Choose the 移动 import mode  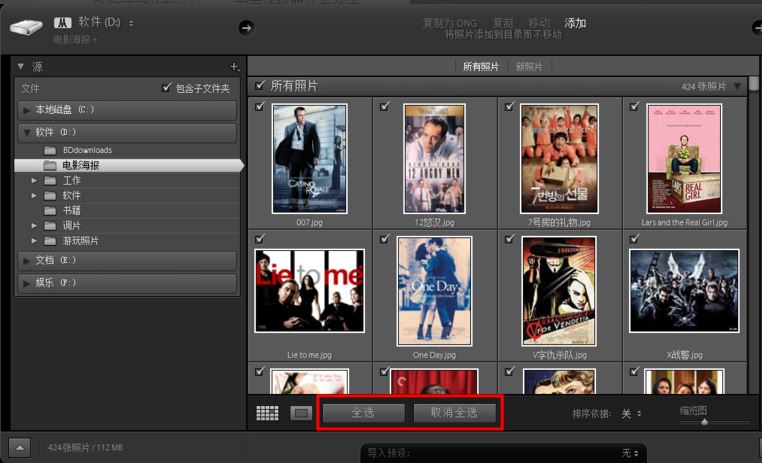539,23
